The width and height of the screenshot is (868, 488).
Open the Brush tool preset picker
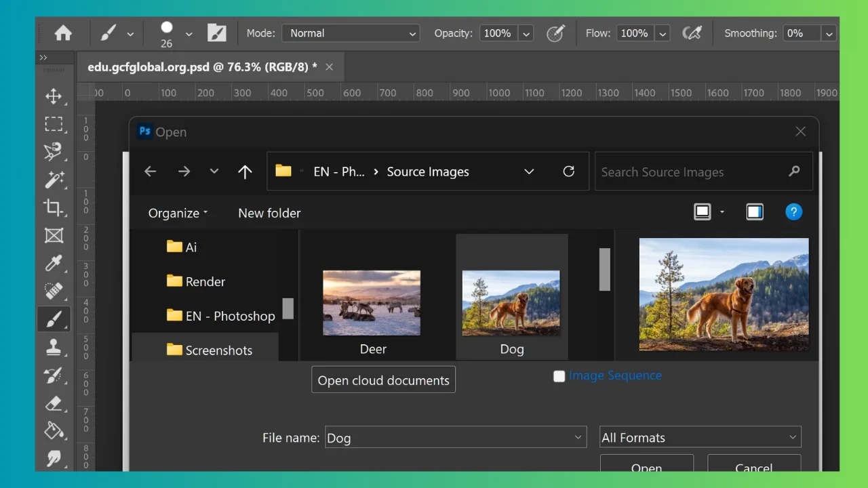pyautogui.click(x=130, y=34)
